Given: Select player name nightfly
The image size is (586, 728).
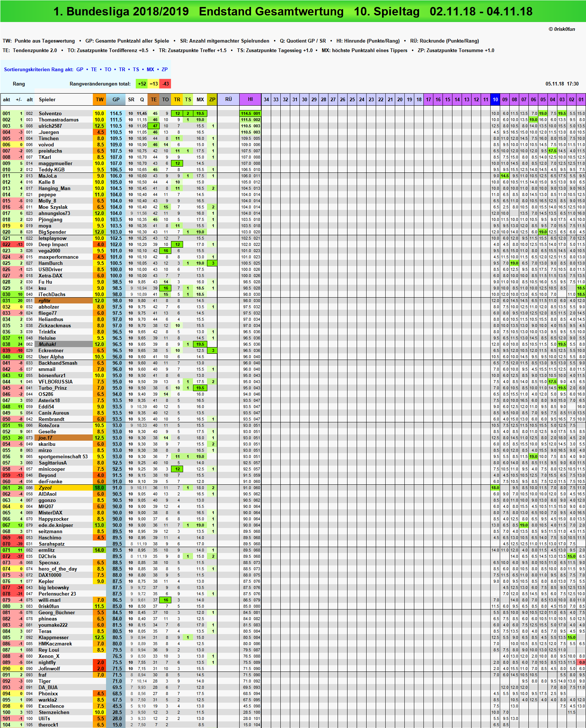Looking at the screenshot, I should click(x=47, y=663).
